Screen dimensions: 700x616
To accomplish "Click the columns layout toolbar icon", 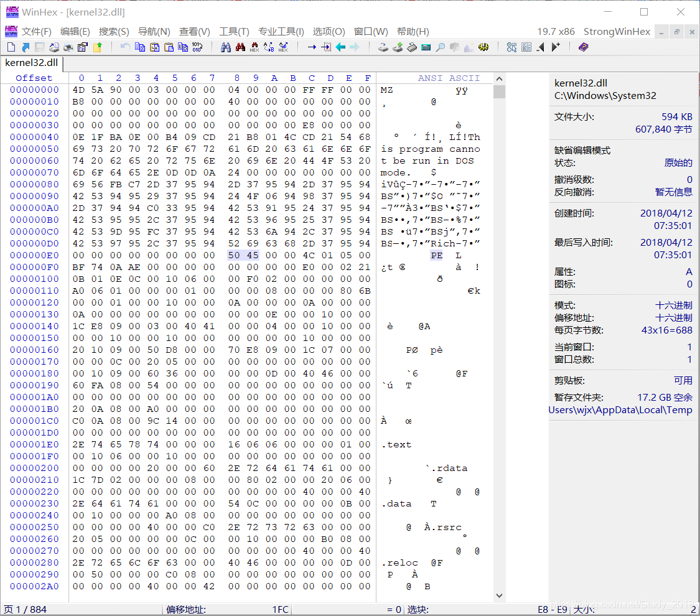I will click(526, 47).
